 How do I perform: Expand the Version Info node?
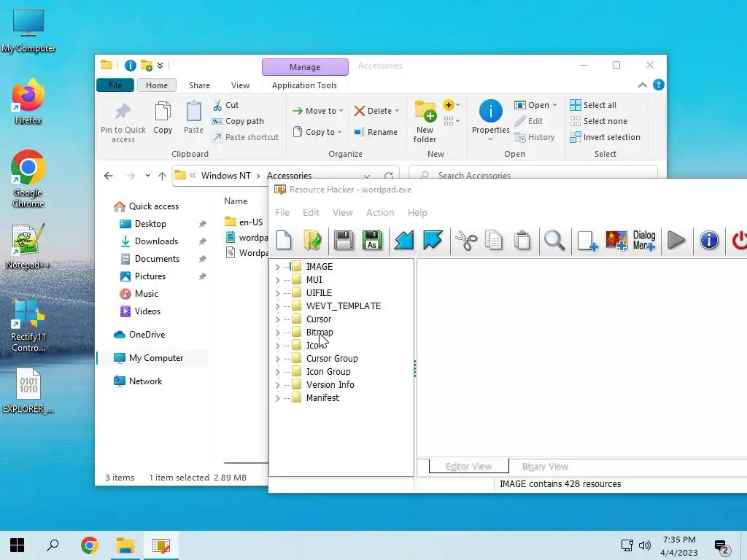pos(278,385)
